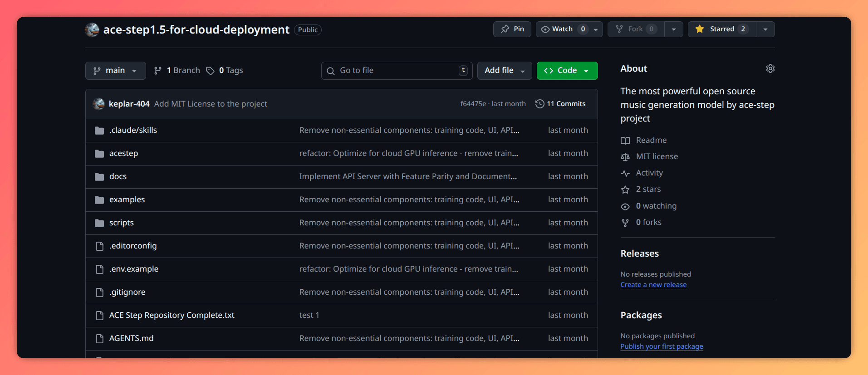Click the .env.example row commit message
Screen dimensions: 868x375
click(x=409, y=269)
